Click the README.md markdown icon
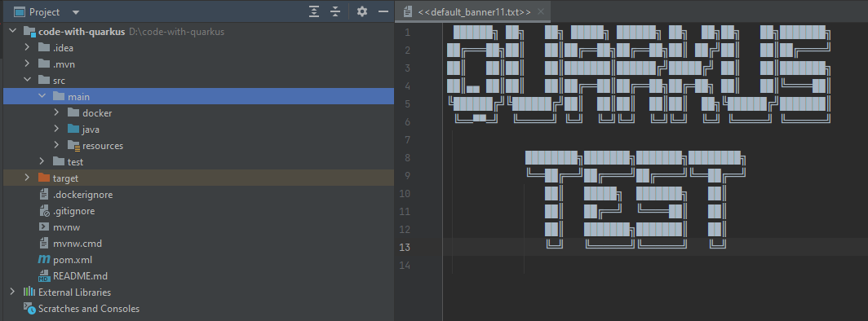 coord(44,276)
